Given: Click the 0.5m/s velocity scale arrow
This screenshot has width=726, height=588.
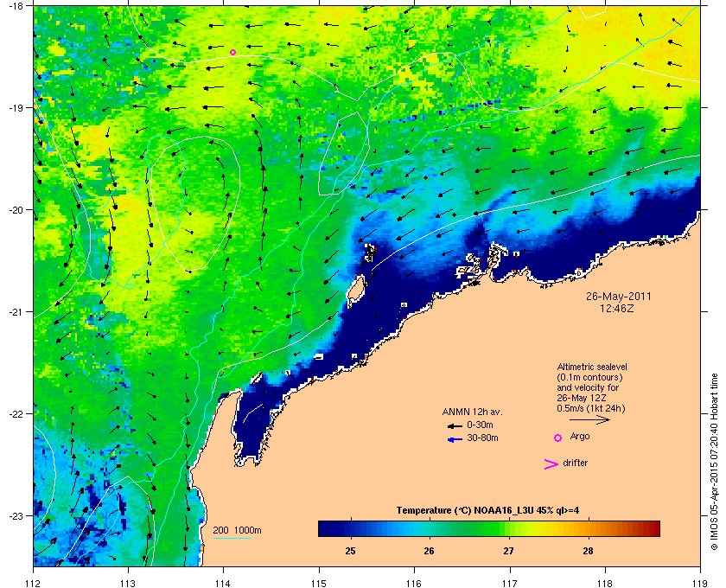Looking at the screenshot, I should [589, 420].
